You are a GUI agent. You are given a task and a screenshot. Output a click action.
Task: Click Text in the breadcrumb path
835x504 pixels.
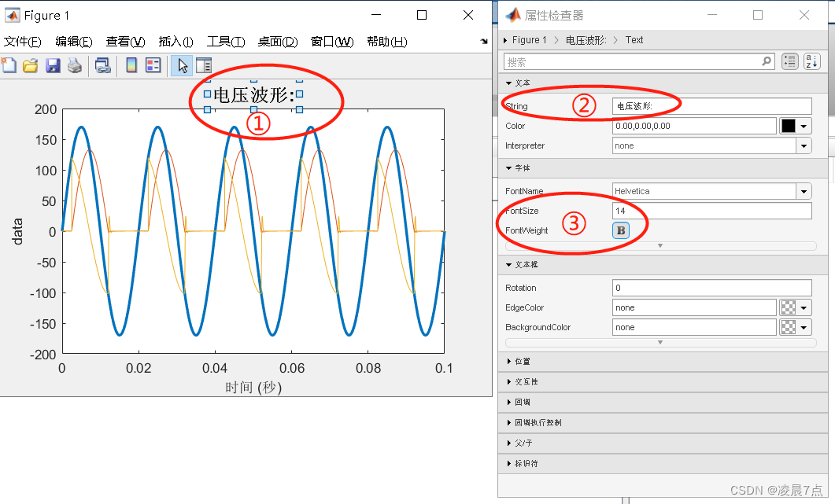(634, 40)
